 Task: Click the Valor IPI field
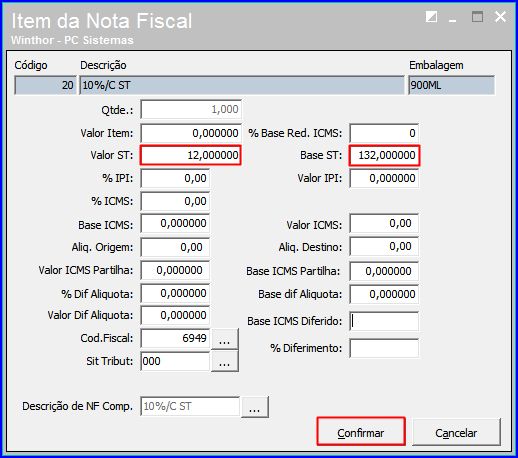click(384, 178)
